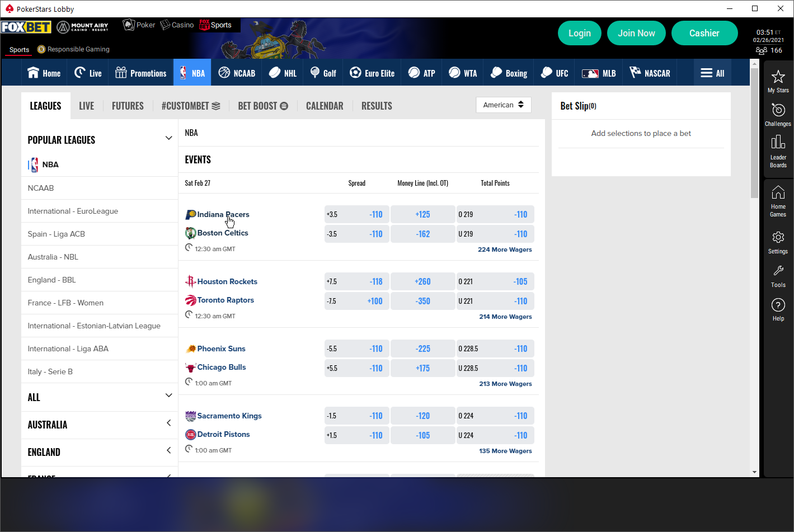The image size is (794, 532).
Task: Open the Responsible Gaming link
Action: click(x=73, y=49)
